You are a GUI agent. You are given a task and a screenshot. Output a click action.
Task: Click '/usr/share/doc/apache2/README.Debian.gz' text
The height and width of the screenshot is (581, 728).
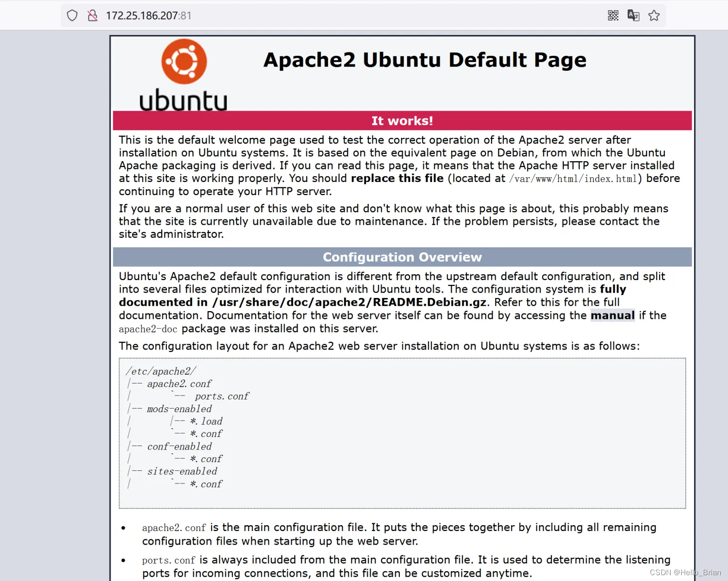click(x=349, y=302)
